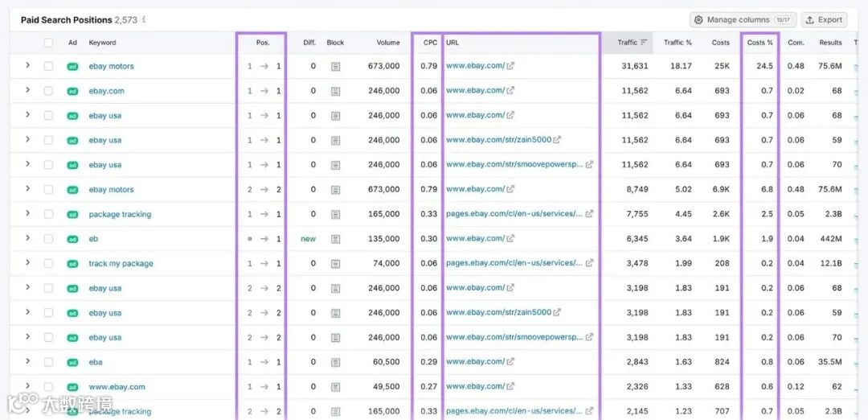This screenshot has height=420, width=868.
Task: Click the gear icon in Manage columns
Action: (x=698, y=19)
